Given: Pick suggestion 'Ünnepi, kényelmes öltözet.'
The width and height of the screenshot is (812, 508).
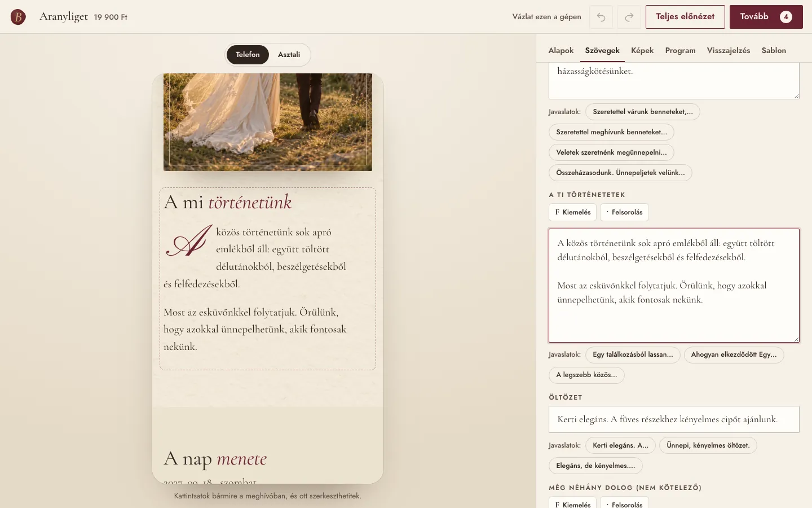Looking at the screenshot, I should click(x=708, y=445).
